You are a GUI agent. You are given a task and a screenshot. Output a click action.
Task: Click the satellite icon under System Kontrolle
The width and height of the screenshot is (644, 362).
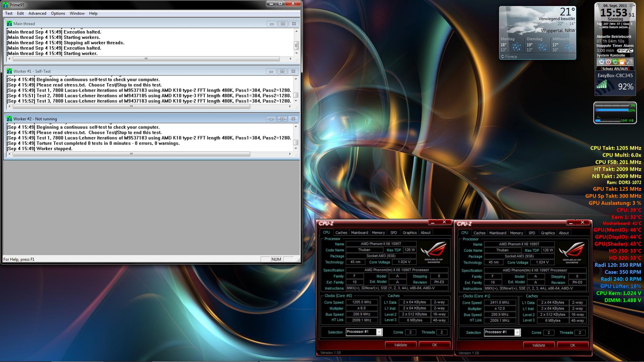(x=629, y=62)
